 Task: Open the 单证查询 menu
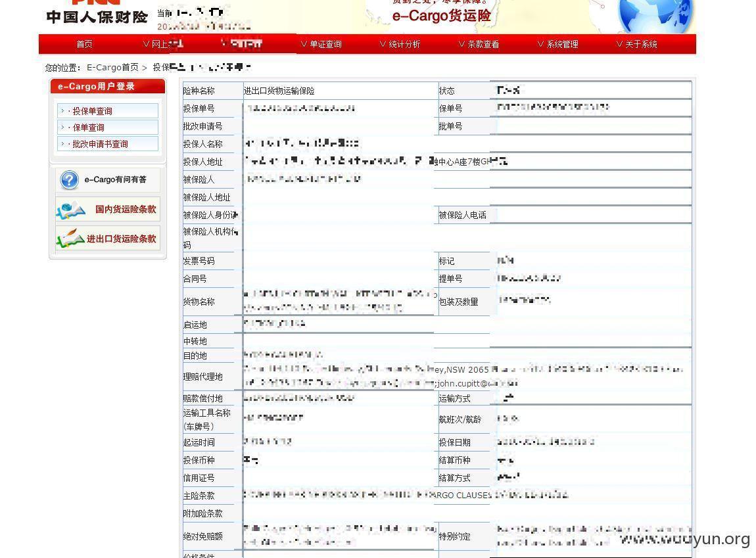[321, 44]
